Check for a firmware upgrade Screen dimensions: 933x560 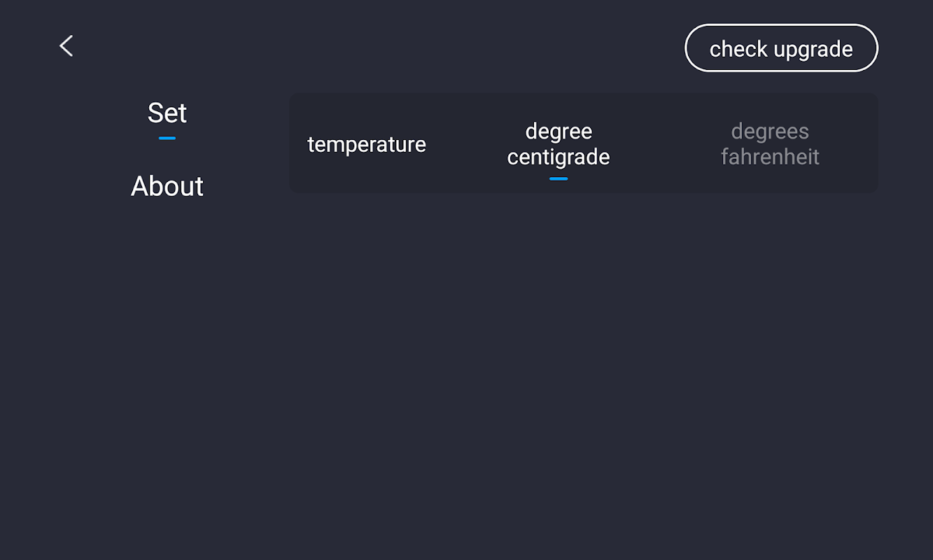coord(781,48)
